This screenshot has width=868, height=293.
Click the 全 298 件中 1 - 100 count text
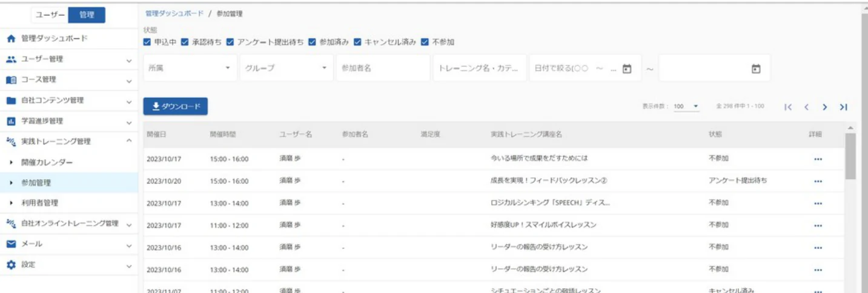click(x=740, y=107)
